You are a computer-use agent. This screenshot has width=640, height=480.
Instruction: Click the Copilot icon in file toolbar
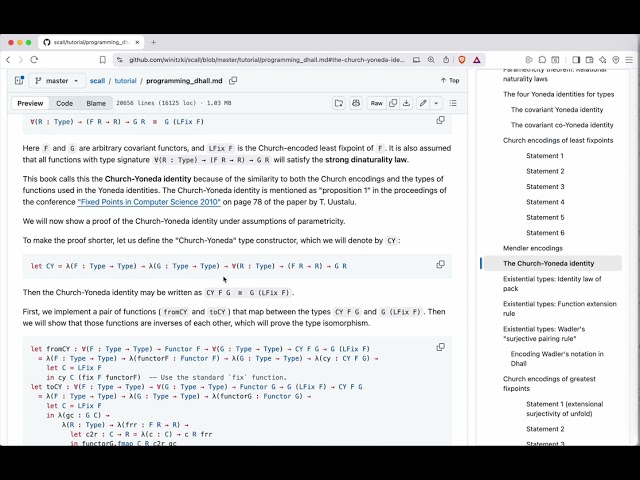356,103
